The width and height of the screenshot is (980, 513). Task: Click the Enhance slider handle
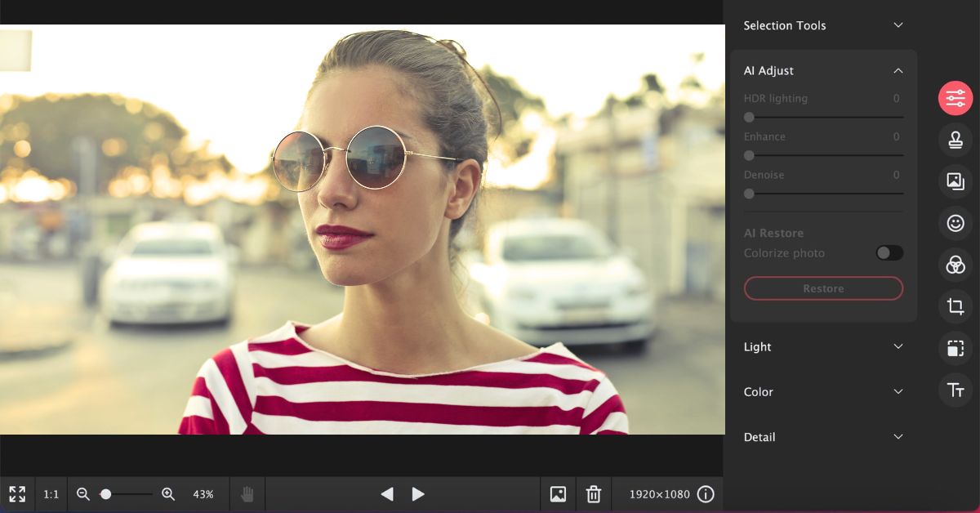click(x=749, y=155)
